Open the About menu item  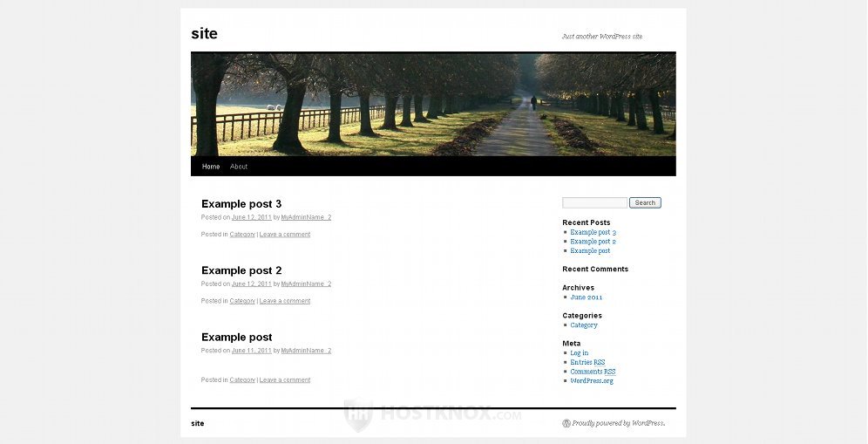[x=239, y=167]
